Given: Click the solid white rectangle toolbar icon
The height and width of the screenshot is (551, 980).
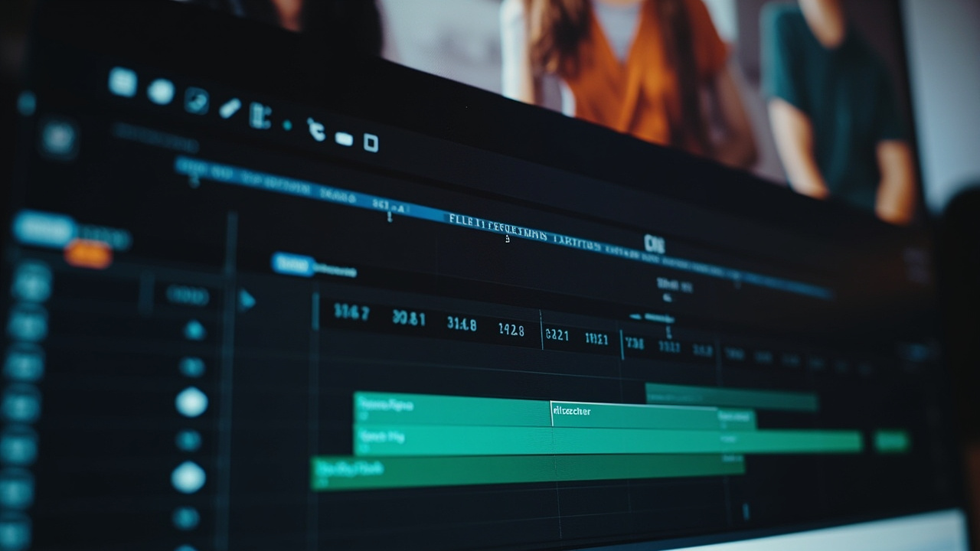Looking at the screenshot, I should point(344,139).
